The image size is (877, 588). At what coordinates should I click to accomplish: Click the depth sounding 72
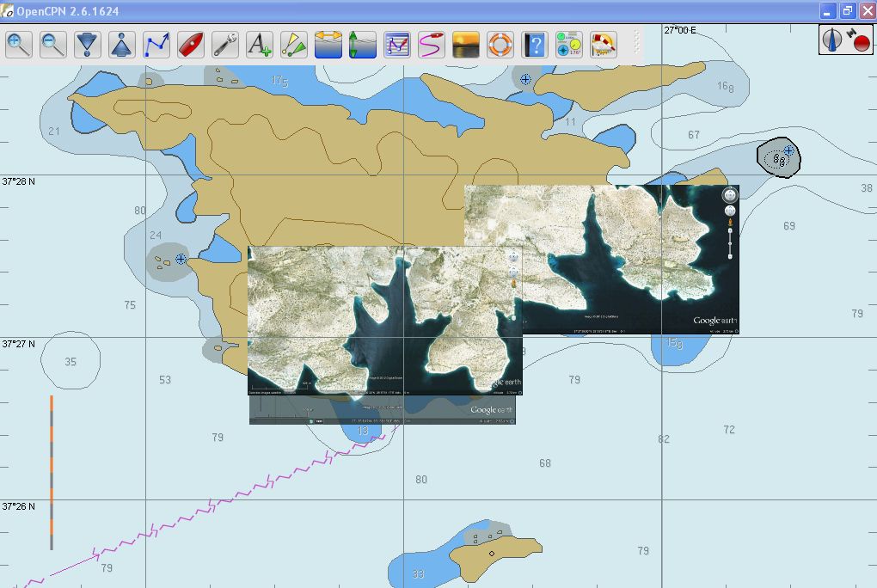coord(729,430)
